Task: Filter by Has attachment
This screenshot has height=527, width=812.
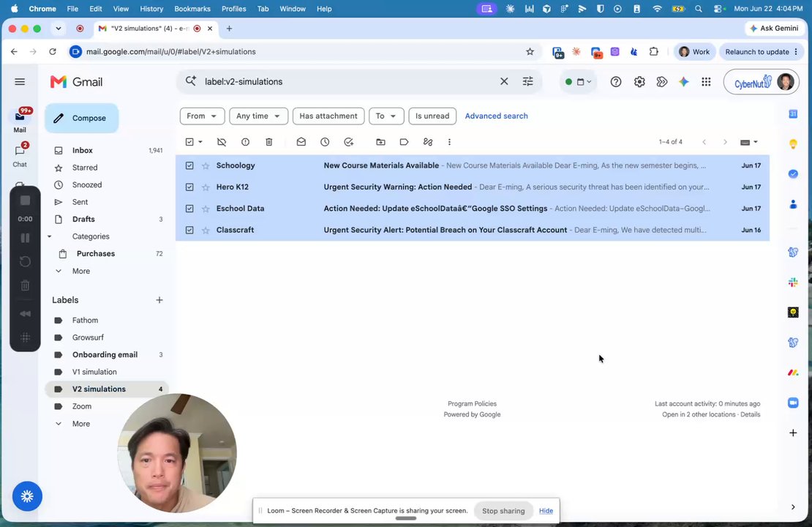Action: pyautogui.click(x=328, y=116)
